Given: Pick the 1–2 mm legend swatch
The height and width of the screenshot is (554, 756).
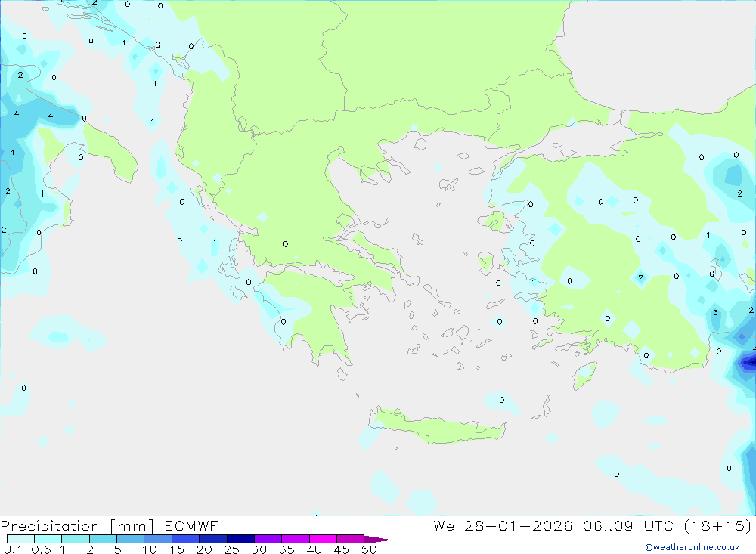Looking at the screenshot, I should pyautogui.click(x=75, y=539).
